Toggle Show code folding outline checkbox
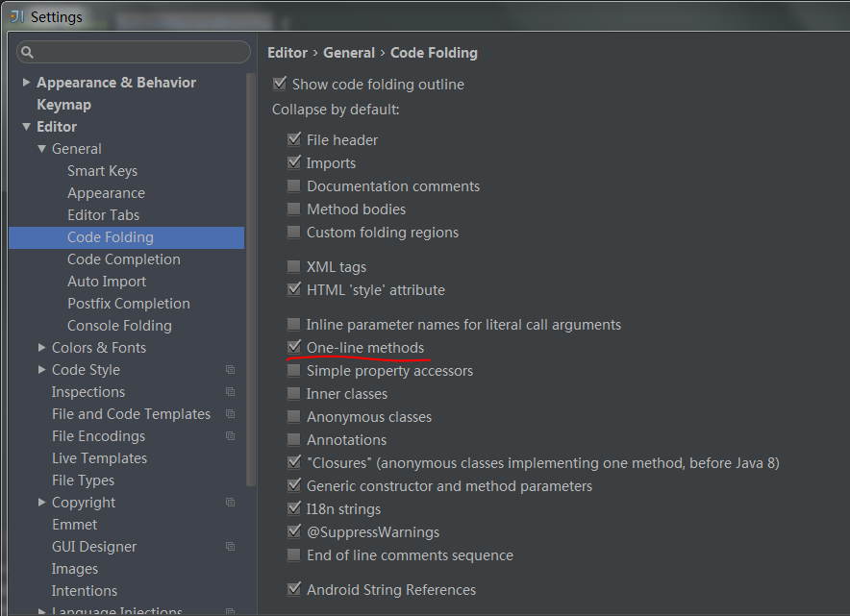This screenshot has height=616, width=850. click(280, 84)
